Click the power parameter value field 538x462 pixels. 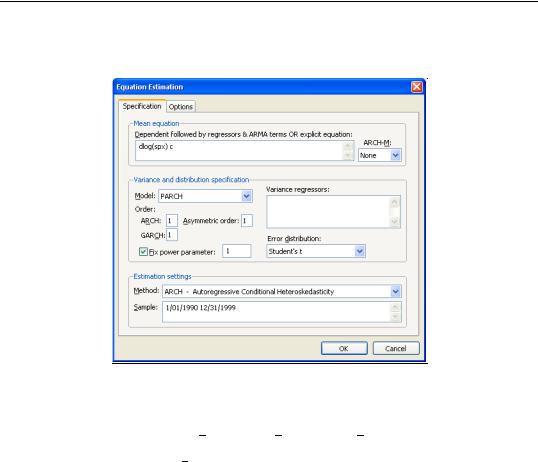pos(237,251)
